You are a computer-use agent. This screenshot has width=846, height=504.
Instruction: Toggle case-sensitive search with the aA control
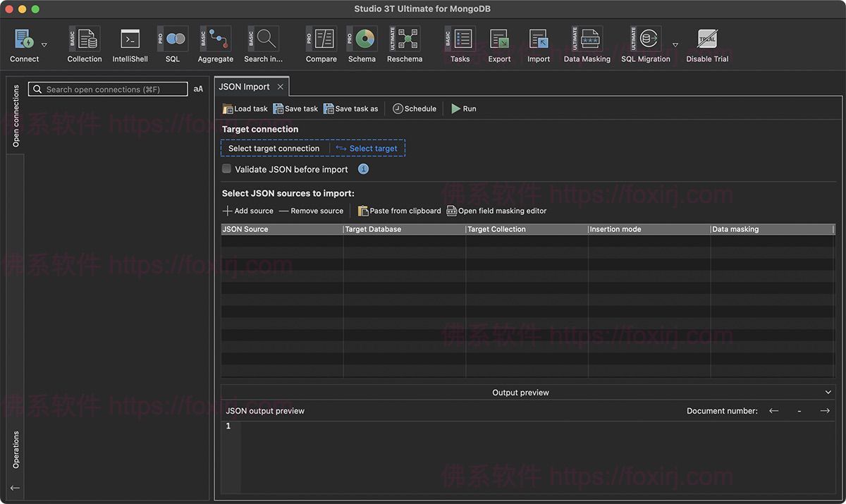198,89
